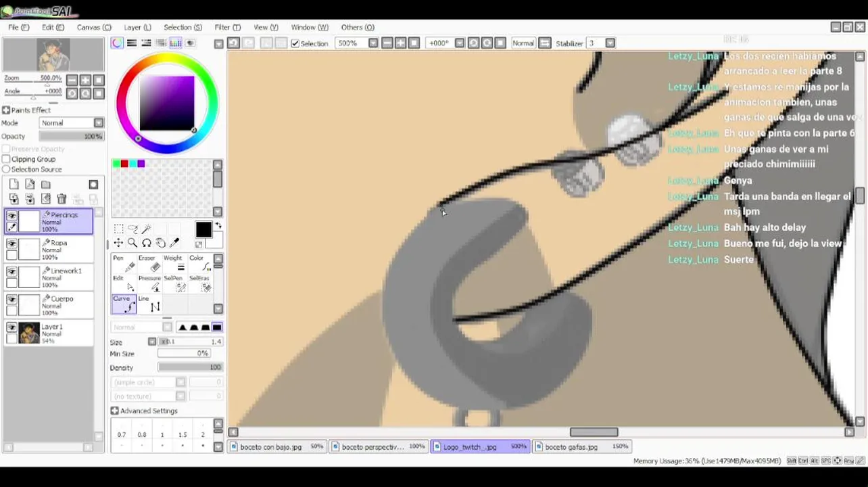Viewport: 868px width, 487px height.
Task: Pick the red swatch
Action: 124,164
